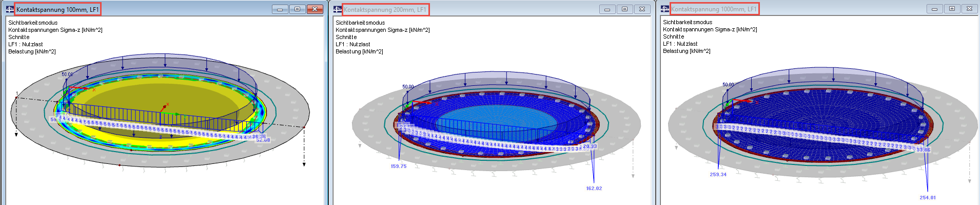Click the 259.34 stress value label
The image size is (980, 205).
(718, 175)
